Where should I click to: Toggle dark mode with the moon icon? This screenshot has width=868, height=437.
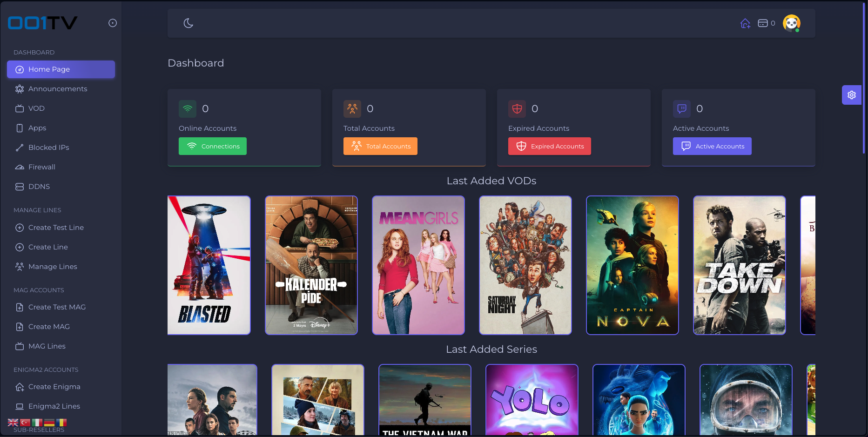(x=188, y=23)
